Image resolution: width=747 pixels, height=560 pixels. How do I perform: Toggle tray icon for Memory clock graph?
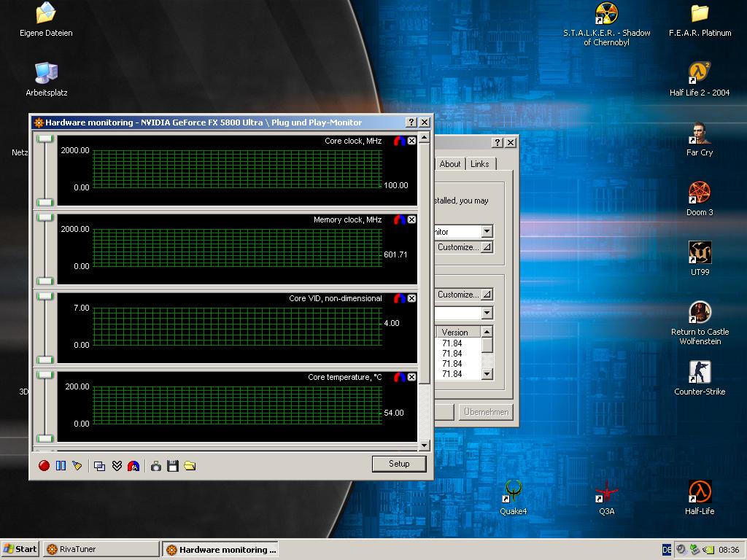399,219
